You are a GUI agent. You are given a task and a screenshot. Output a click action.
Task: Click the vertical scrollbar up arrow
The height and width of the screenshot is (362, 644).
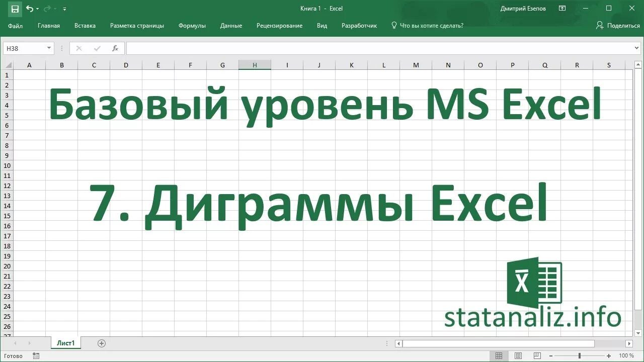pyautogui.click(x=638, y=64)
